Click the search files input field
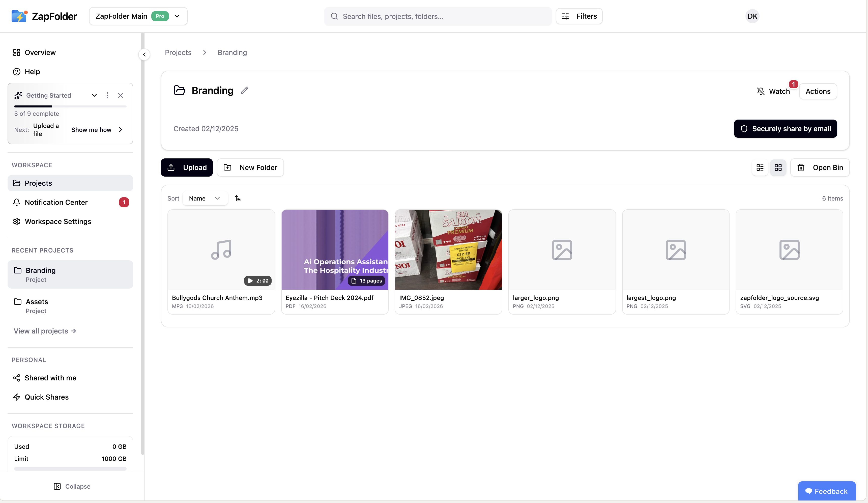Screen dimensions: 868x503 tap(438, 16)
